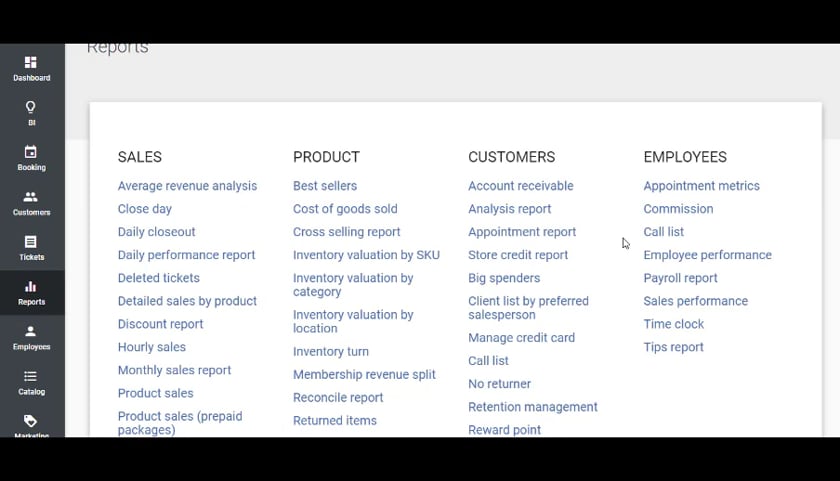Open the Employees person icon
Viewport: 840px width, 481px height.
(x=31, y=331)
